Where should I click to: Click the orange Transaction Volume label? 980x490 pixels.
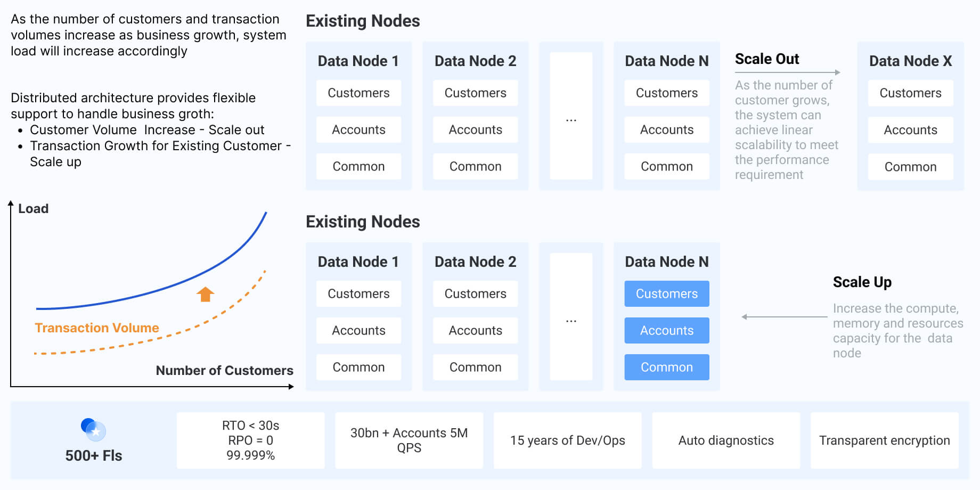click(x=97, y=328)
